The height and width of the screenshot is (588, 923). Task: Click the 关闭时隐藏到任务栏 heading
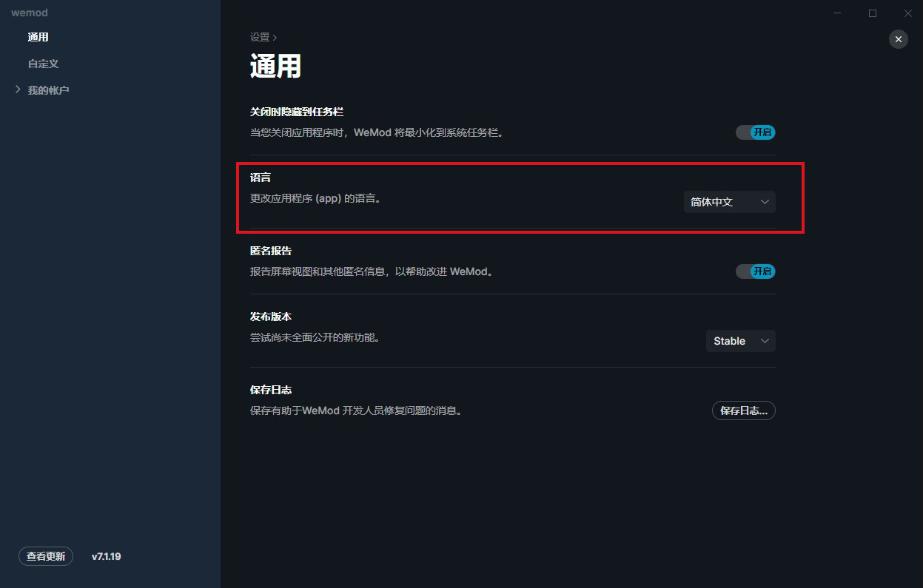297,112
